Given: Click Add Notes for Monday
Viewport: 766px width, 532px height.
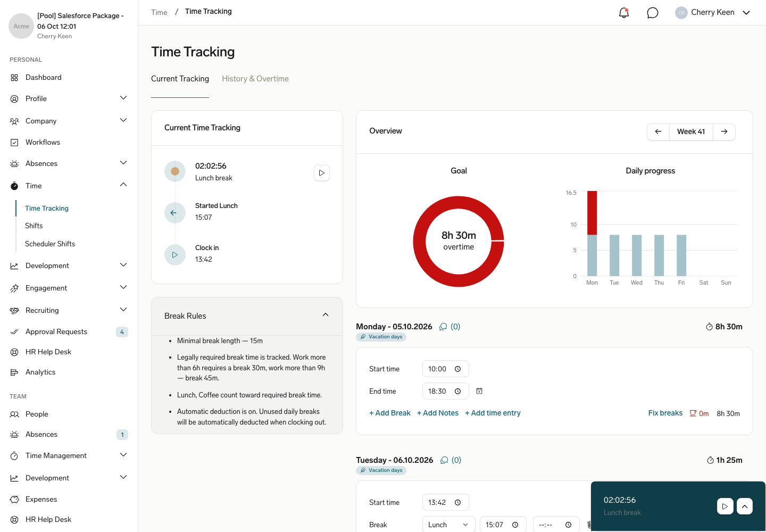Looking at the screenshot, I should [x=438, y=413].
